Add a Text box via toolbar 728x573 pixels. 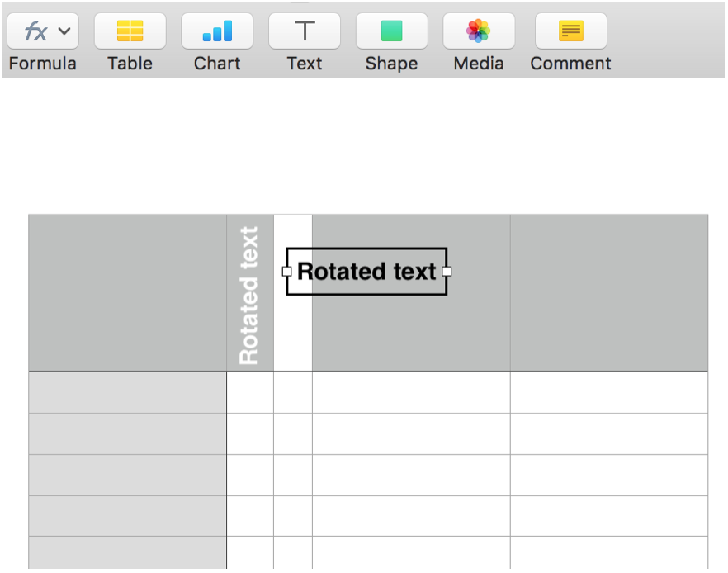(305, 31)
